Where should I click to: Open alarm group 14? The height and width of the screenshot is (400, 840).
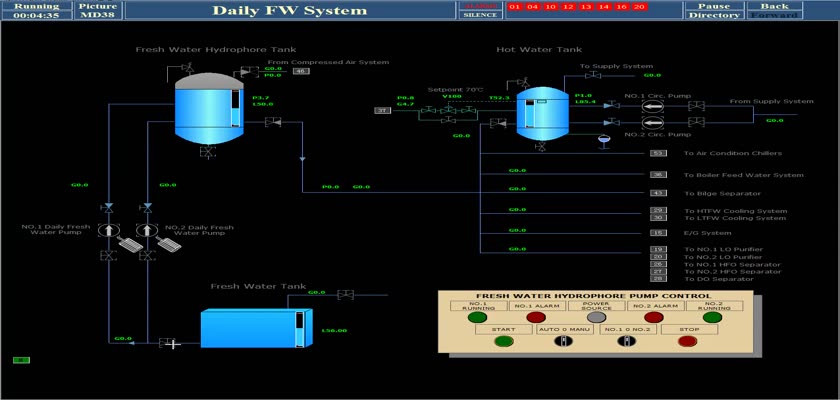pyautogui.click(x=604, y=7)
